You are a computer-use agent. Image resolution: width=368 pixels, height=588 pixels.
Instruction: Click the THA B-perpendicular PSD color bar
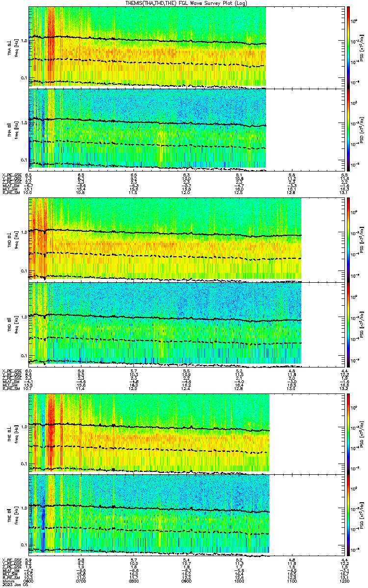pos(348,47)
